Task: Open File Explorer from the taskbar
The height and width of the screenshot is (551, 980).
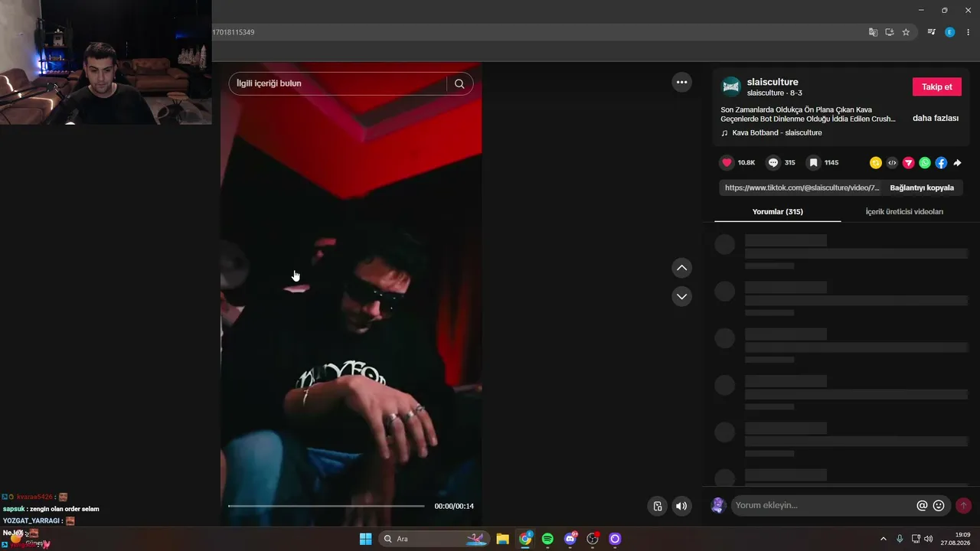Action: pyautogui.click(x=502, y=539)
